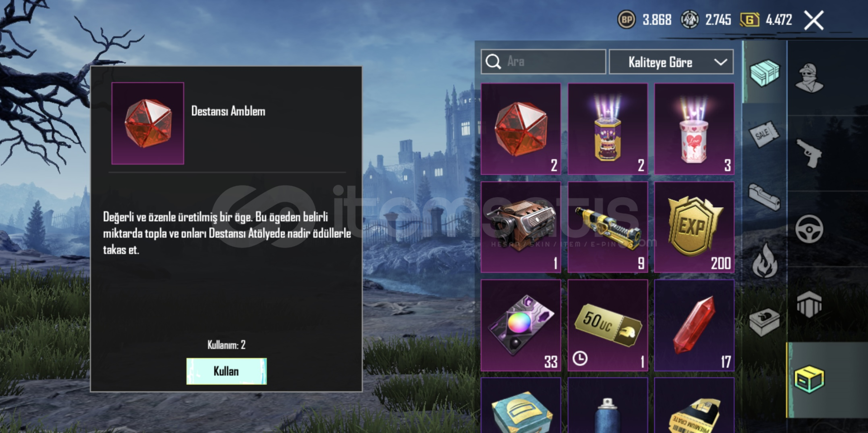Close the inventory with the X
The image size is (868, 433).
[814, 20]
